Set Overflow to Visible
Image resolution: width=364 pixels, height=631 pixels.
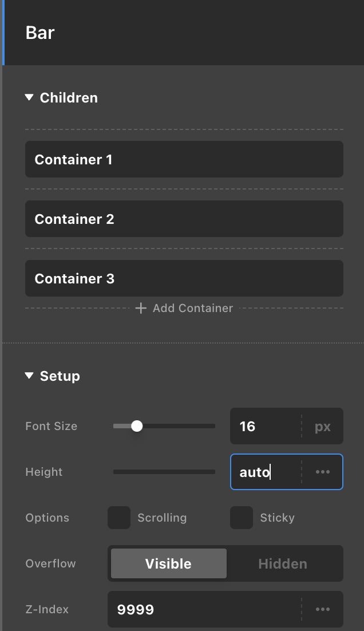(x=168, y=563)
